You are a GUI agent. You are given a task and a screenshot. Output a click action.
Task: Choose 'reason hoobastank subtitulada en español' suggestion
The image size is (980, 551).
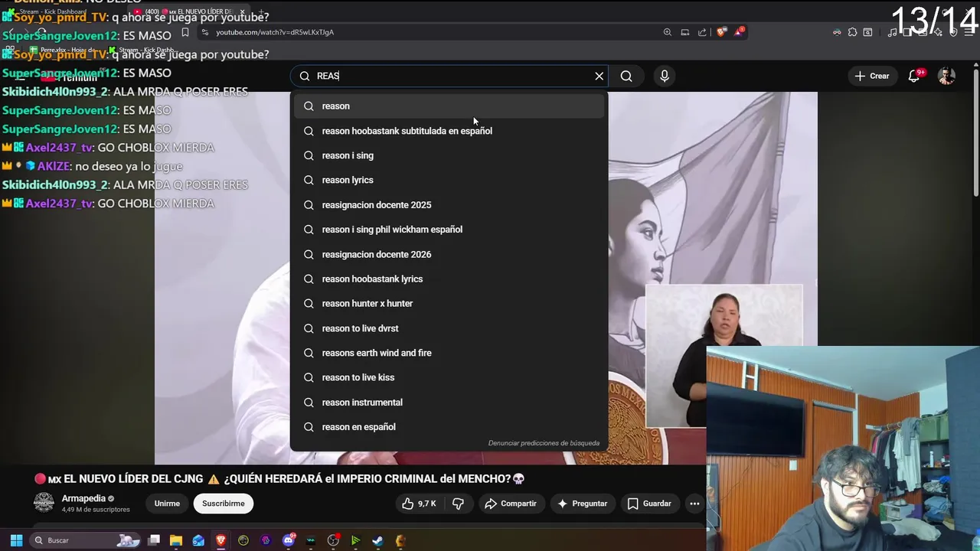point(449,131)
